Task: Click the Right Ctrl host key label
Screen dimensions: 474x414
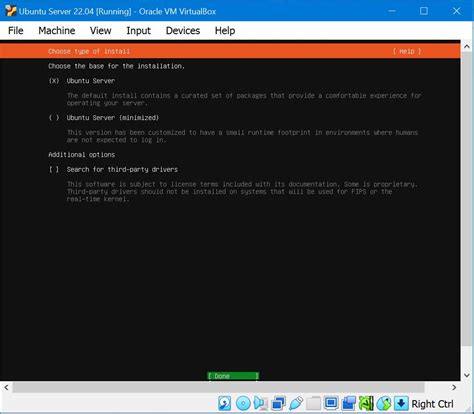Action: point(432,404)
